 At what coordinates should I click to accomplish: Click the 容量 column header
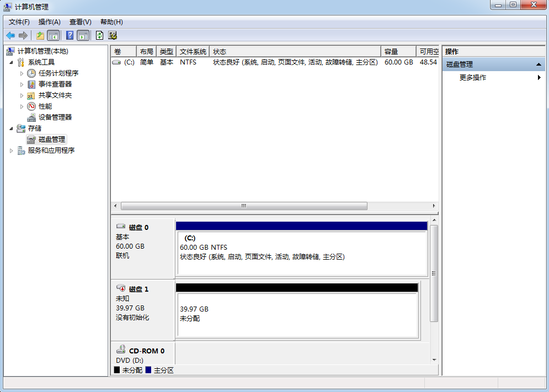coord(398,51)
